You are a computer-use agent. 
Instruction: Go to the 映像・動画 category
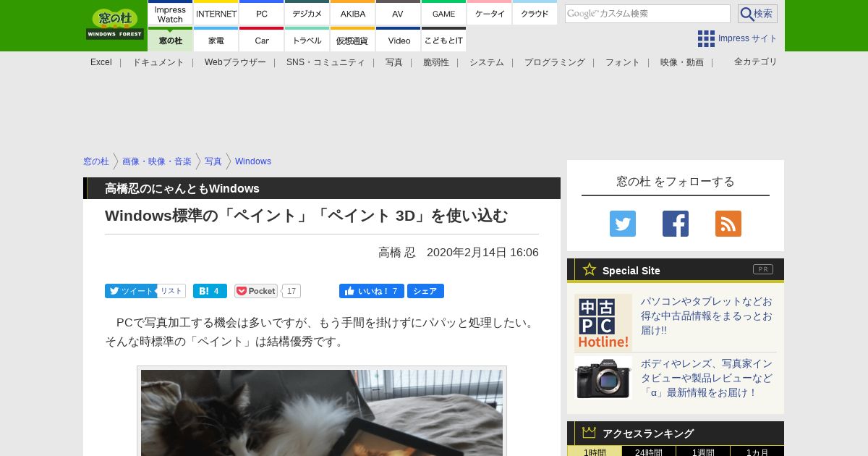[x=682, y=62]
